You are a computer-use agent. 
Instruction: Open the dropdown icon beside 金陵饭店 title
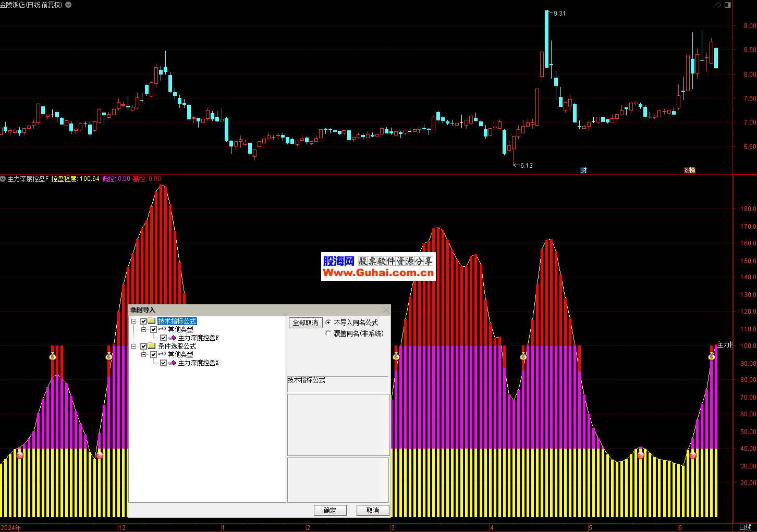coord(68,5)
